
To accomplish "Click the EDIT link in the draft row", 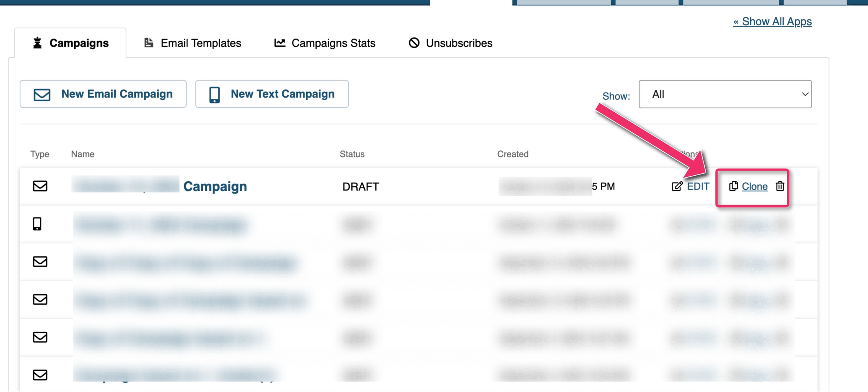I will (698, 186).
